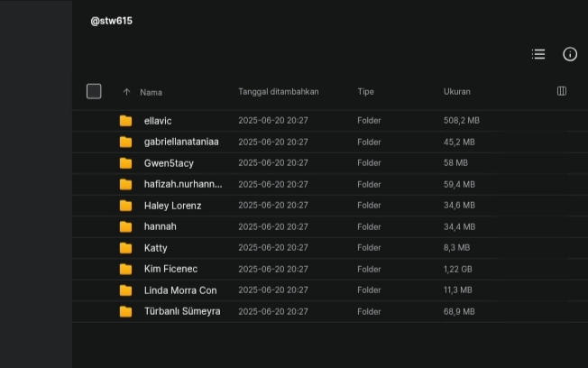Screen dimensions: 588x368
Task: Select the 68,9 MB size cell
Action: [459, 312]
